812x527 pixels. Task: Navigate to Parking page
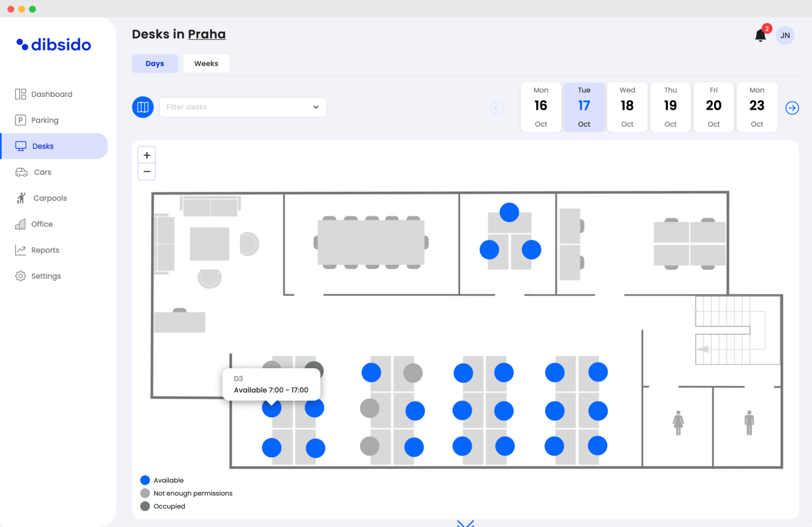tap(44, 120)
